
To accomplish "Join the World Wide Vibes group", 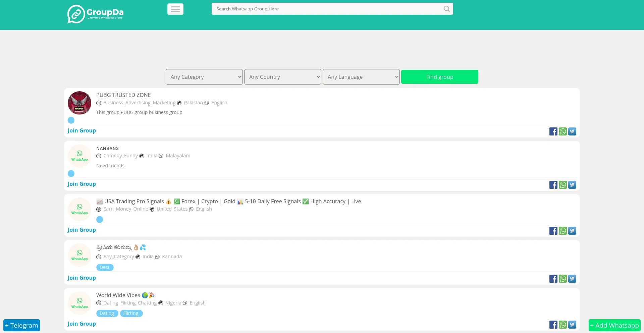I will click(82, 324).
